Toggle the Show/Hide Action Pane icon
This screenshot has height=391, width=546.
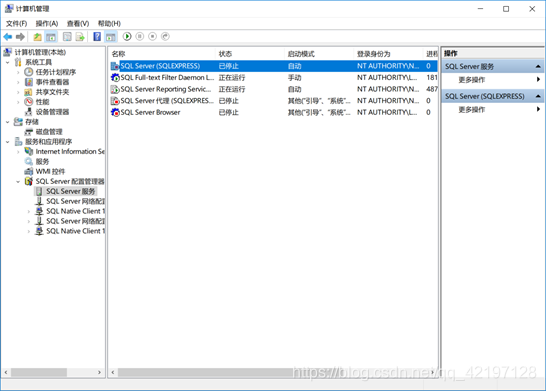click(x=111, y=37)
